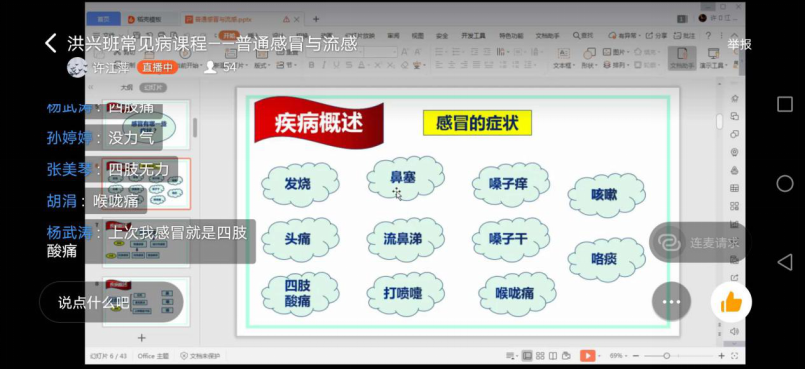
Task: Tap the Android home circle button
Action: (784, 183)
